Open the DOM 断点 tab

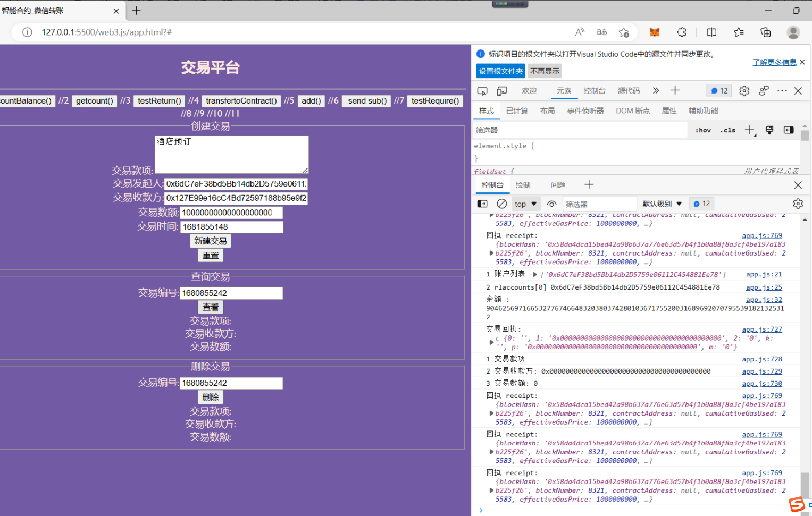(633, 111)
